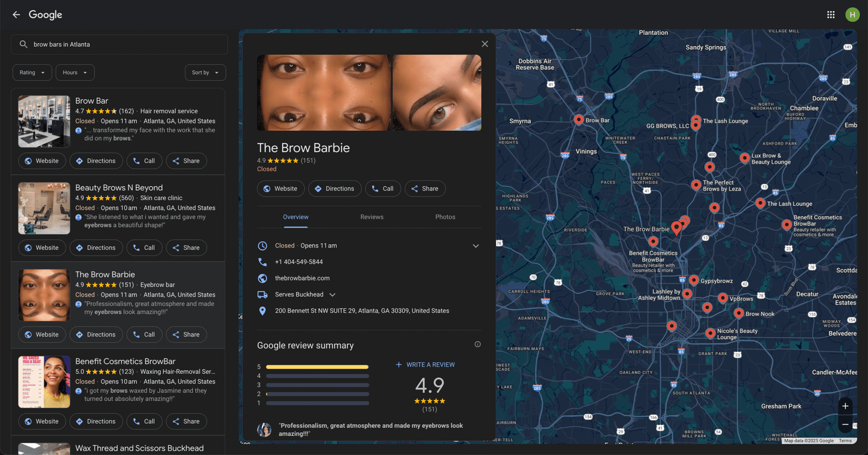Click the location pin icon by address
The width and height of the screenshot is (868, 455).
click(263, 311)
